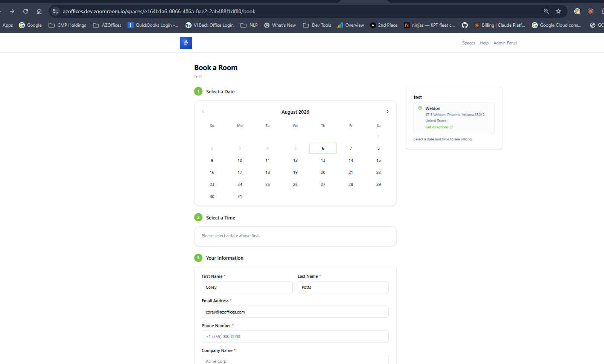Viewport: 604px width, 364px height.
Task: Select August 25 on the calendar
Action: [x=268, y=184]
